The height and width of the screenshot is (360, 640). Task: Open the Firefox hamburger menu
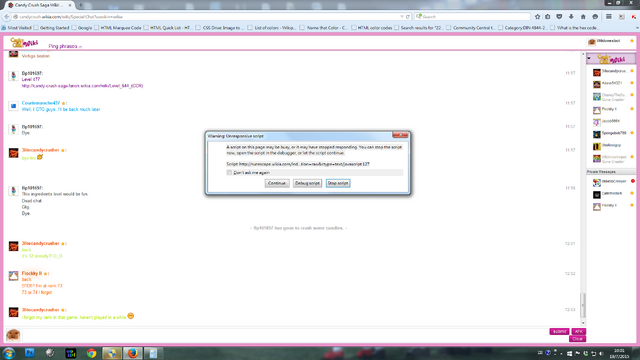click(609, 17)
